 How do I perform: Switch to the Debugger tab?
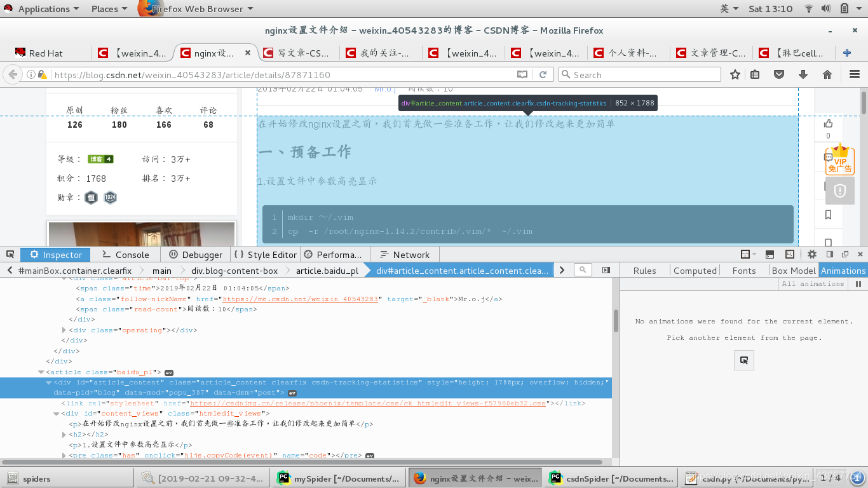point(196,254)
